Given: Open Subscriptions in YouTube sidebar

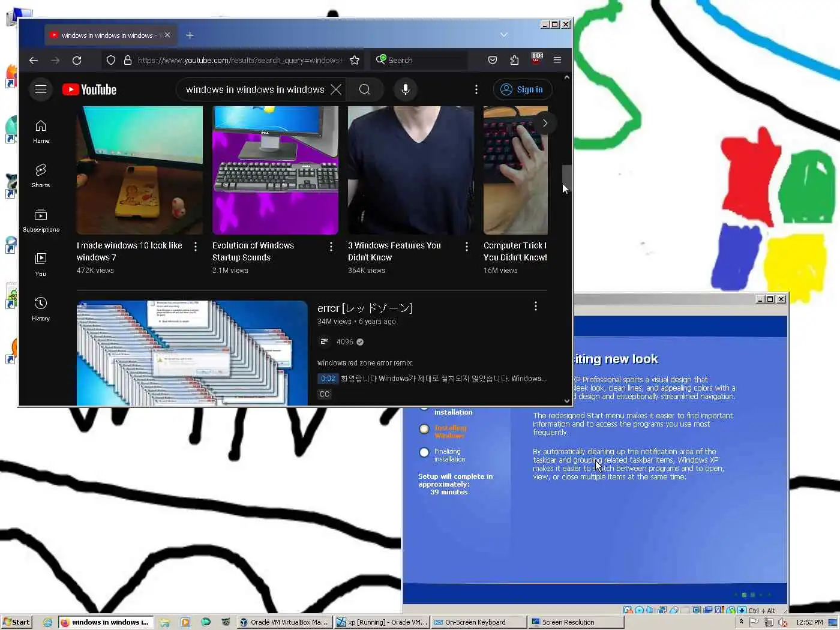Looking at the screenshot, I should click(x=41, y=221).
